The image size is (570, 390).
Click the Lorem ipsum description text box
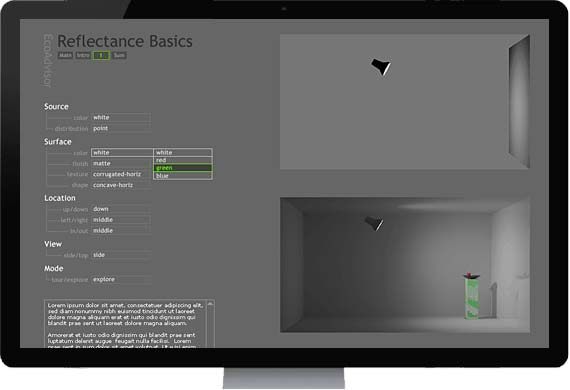tap(126, 324)
